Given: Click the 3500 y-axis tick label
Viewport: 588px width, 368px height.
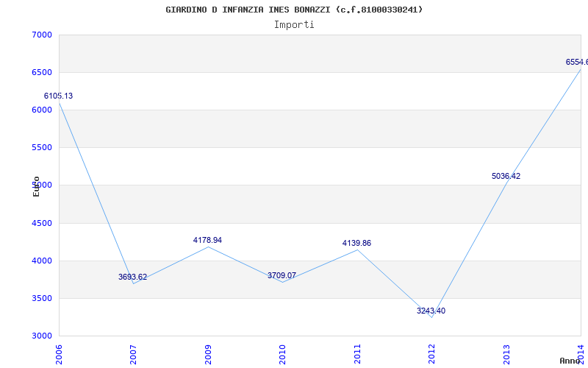Looking at the screenshot, I should [42, 299].
